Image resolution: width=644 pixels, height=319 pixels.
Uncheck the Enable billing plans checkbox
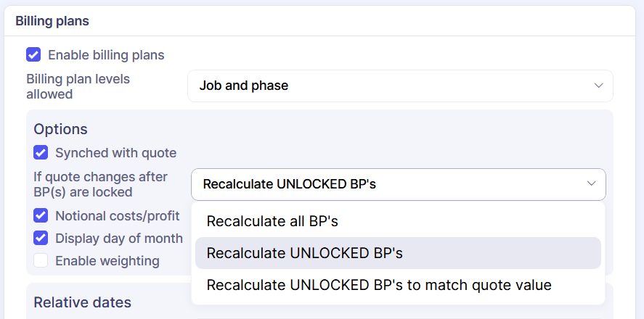point(33,54)
